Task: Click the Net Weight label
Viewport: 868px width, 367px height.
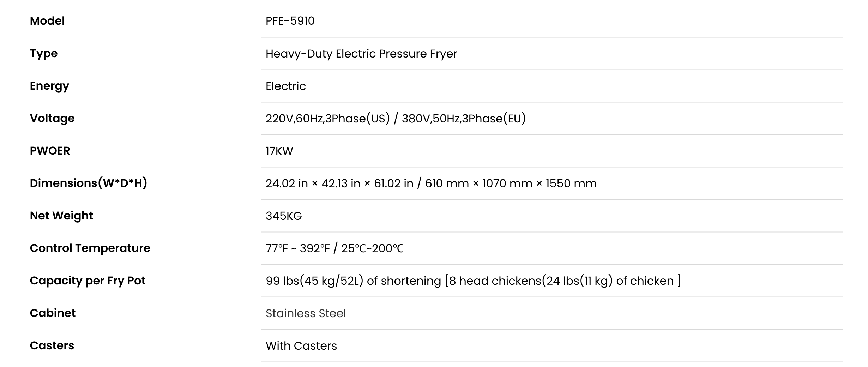Action: tap(61, 216)
